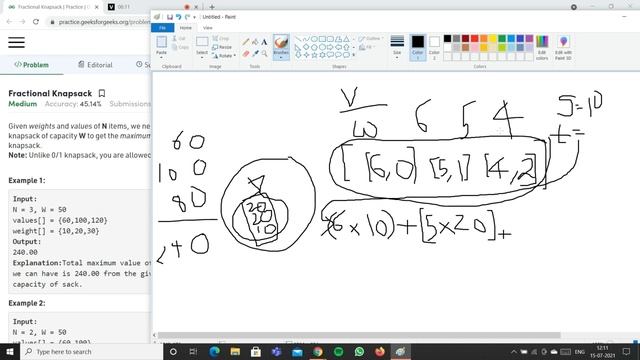Click the Paste clipboard icon
Image resolution: width=640 pixels, height=360 pixels.
pos(161,42)
